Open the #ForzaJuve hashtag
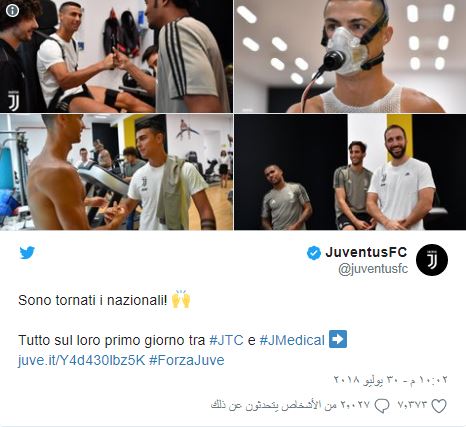The height and width of the screenshot is (427, 466). coord(187,360)
